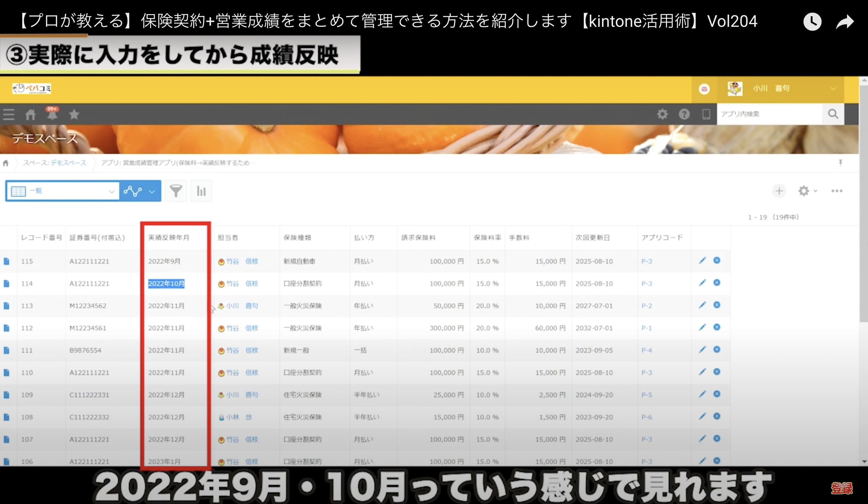Screen dimensions: 868x504
Task: Click the favorites star icon
Action: coord(74,114)
